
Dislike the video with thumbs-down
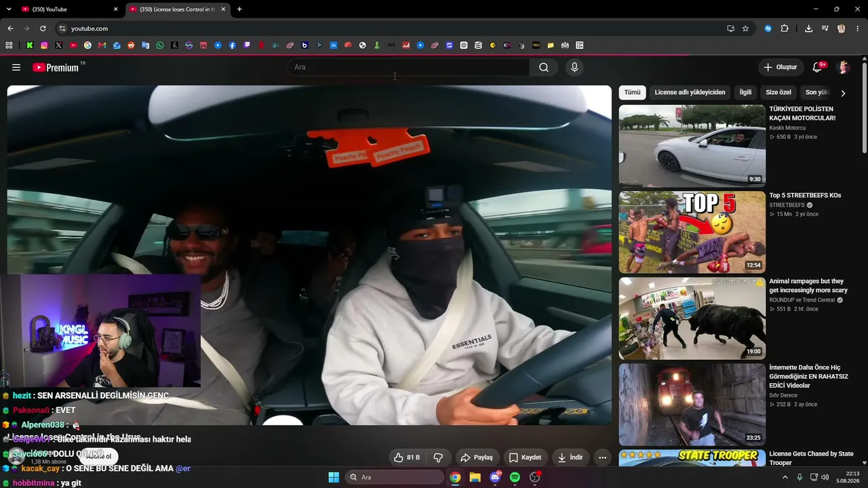438,457
